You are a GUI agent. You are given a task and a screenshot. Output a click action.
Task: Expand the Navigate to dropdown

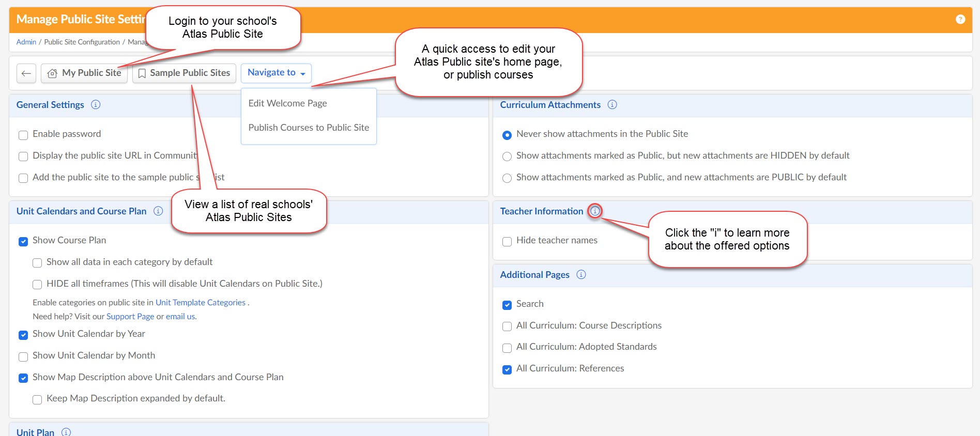[x=276, y=73]
